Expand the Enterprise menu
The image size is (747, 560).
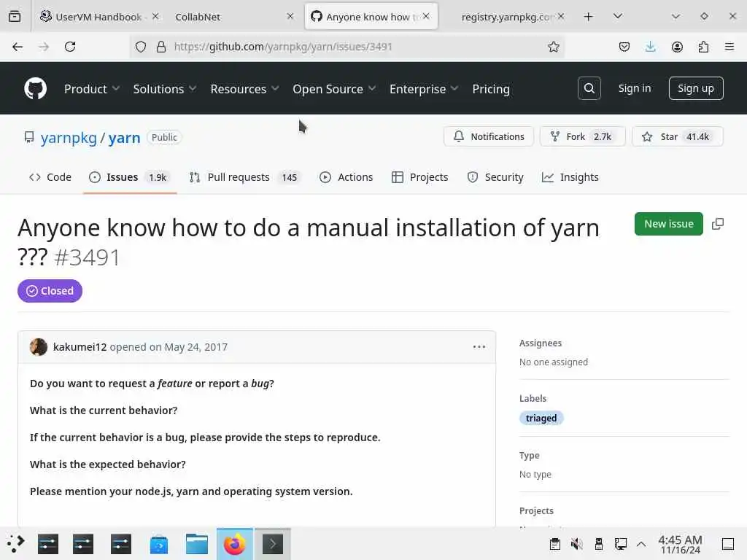424,89
